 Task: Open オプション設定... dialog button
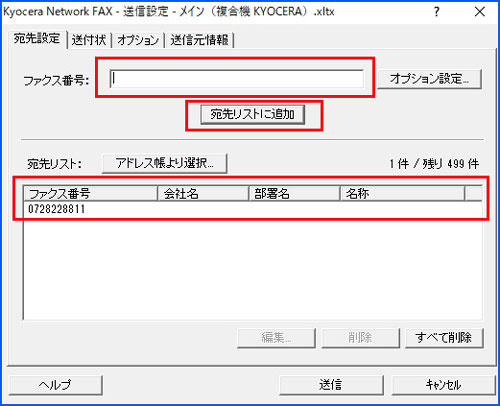coord(429,79)
